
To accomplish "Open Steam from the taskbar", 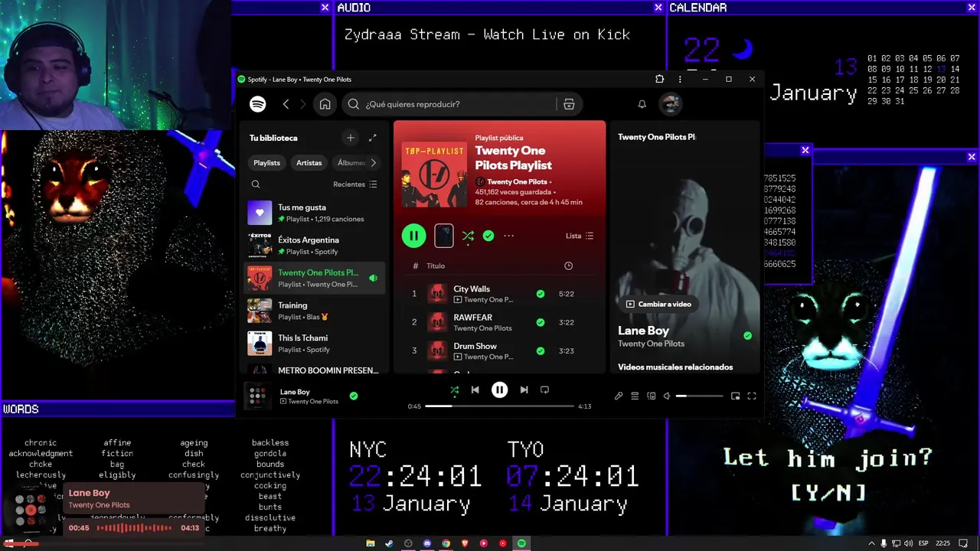I will coord(389,543).
